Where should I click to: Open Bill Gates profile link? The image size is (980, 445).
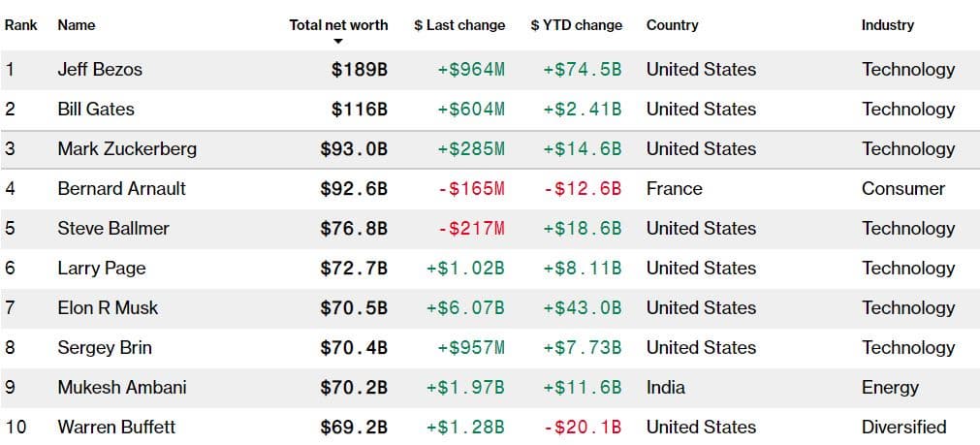[96, 110]
